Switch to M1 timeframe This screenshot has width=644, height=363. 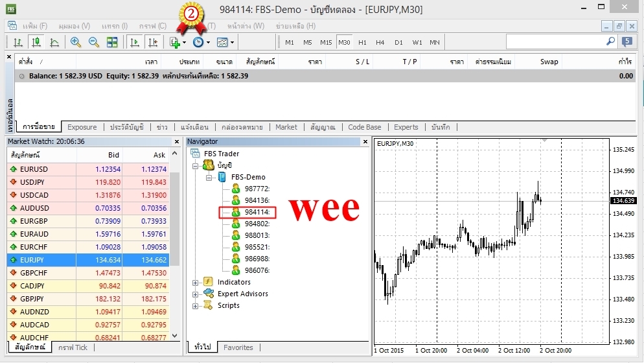point(290,42)
